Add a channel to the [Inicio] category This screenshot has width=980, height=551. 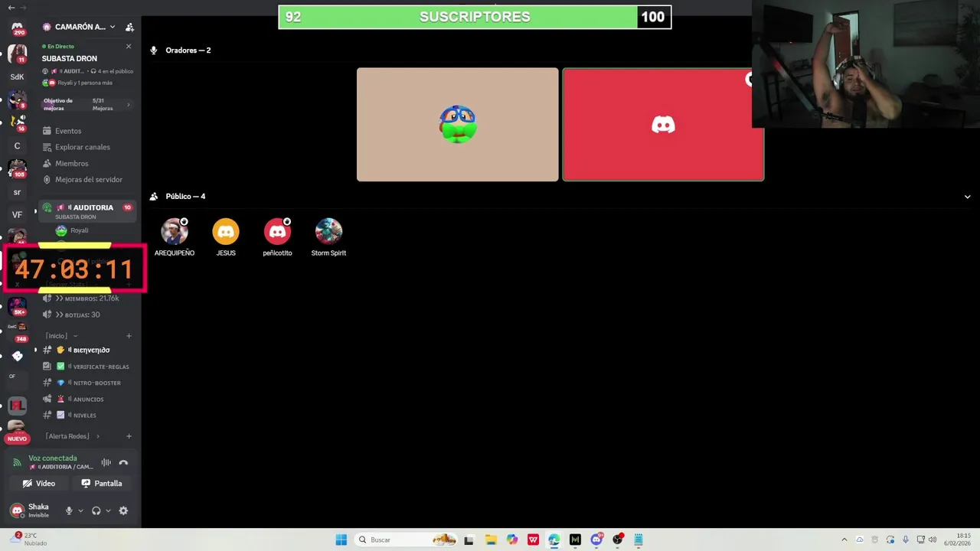[129, 336]
